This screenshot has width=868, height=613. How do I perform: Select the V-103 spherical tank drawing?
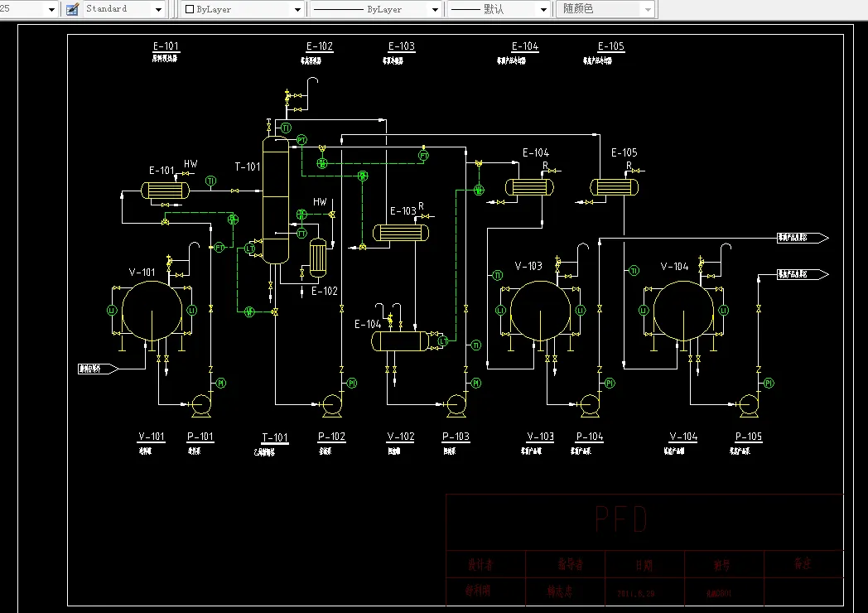pyautogui.click(x=540, y=311)
